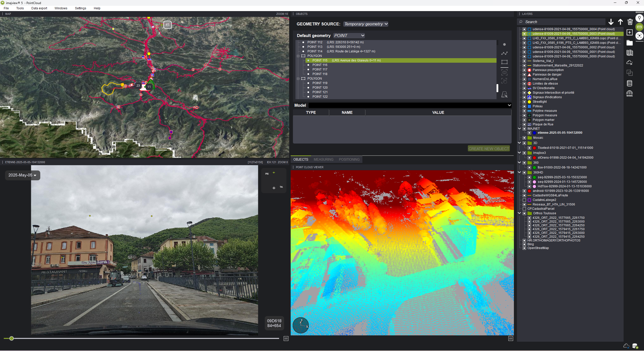644x351 pixels.
Task: Open the Default geometry POINT dropdown
Action: point(349,36)
